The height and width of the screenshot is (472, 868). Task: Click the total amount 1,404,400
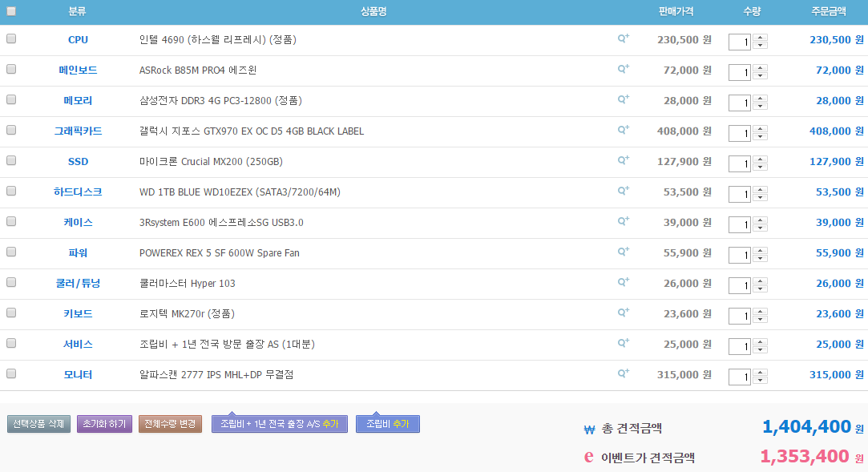pyautogui.click(x=806, y=426)
